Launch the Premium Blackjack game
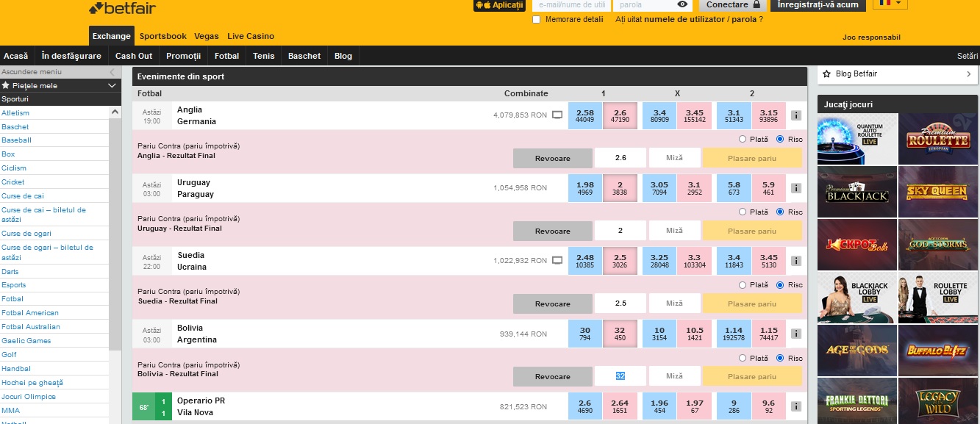Viewport: 980px width, 424px height. [857, 192]
